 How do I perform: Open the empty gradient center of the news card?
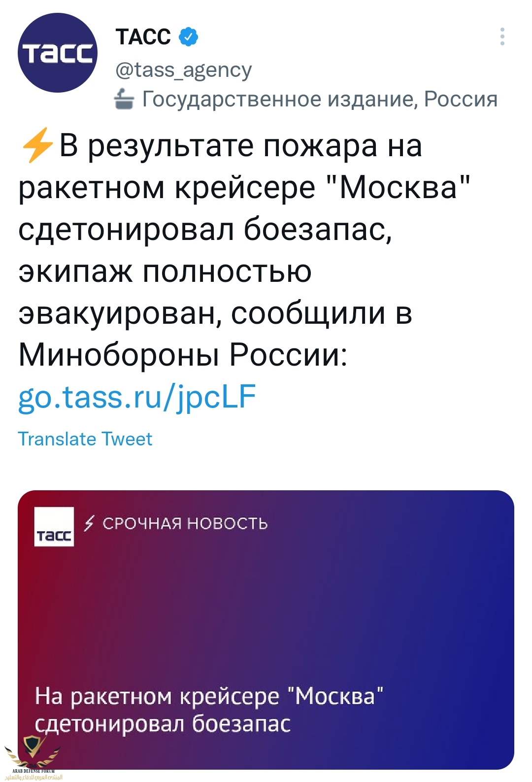tap(266, 611)
